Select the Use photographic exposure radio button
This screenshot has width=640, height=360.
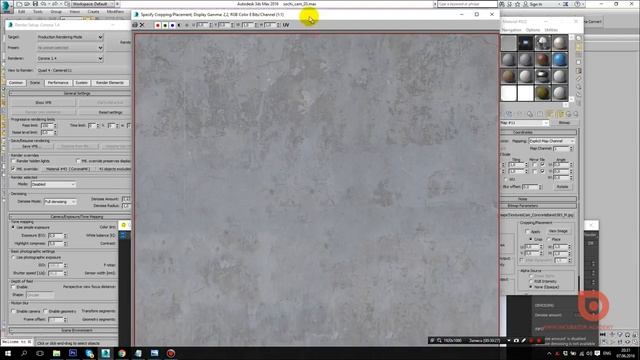tap(13, 258)
